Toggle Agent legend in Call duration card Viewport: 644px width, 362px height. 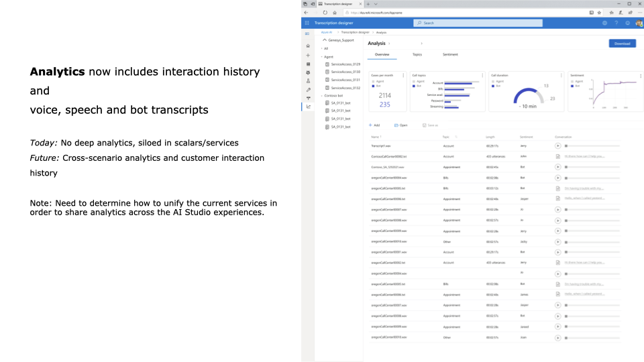click(x=497, y=81)
